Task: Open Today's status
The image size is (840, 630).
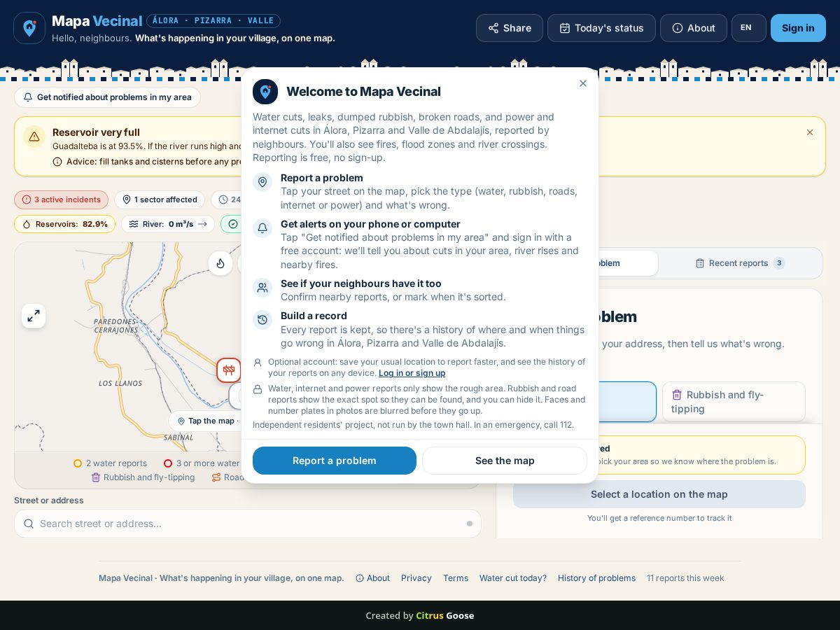Action: tap(601, 28)
